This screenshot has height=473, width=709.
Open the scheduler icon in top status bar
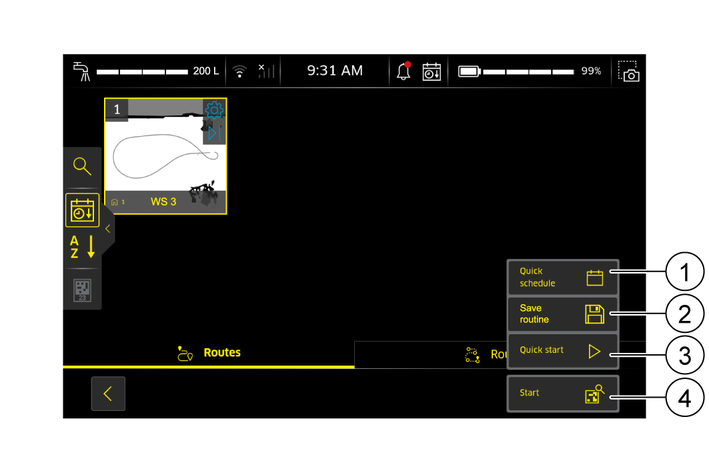click(x=431, y=71)
